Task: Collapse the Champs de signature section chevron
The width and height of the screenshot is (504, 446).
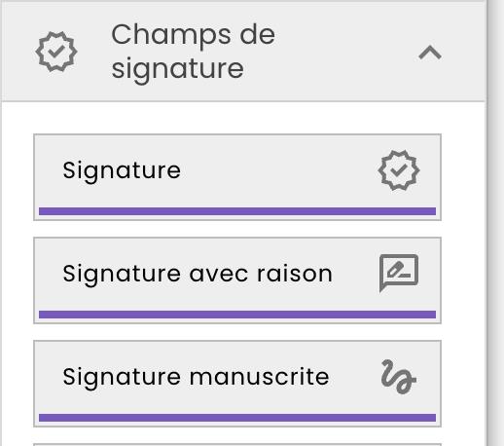Action: pyautogui.click(x=430, y=53)
